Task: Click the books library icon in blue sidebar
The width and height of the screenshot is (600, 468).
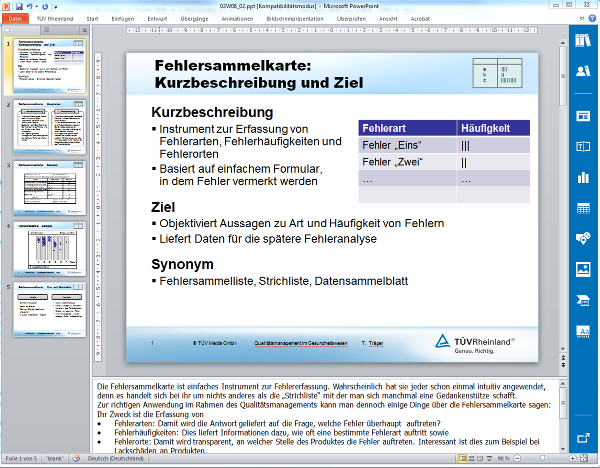Action: point(584,40)
